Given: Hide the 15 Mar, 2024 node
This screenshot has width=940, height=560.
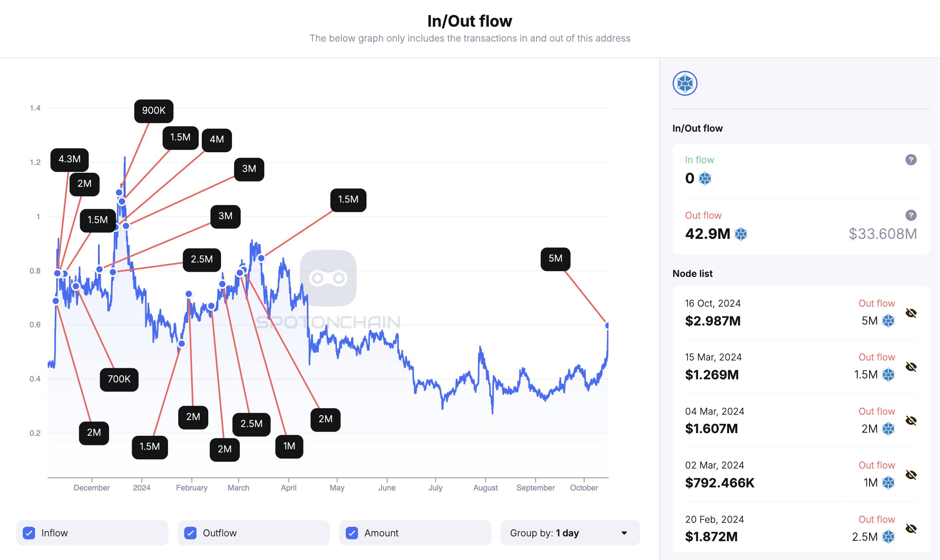Looking at the screenshot, I should coord(911,367).
